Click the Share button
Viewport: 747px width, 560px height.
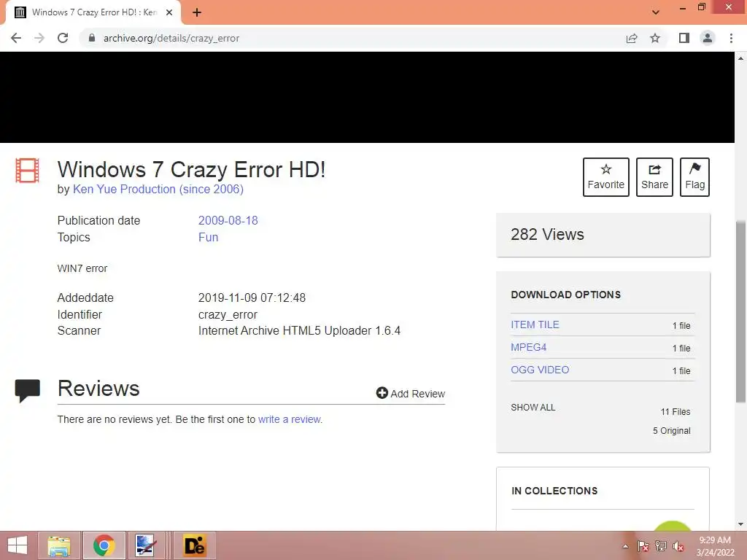click(x=654, y=176)
